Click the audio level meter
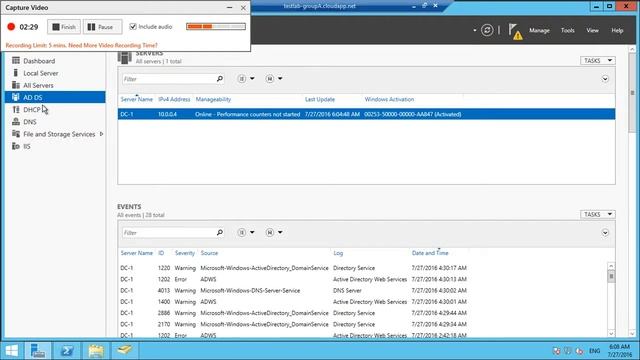The height and width of the screenshot is (360, 640). [216, 27]
